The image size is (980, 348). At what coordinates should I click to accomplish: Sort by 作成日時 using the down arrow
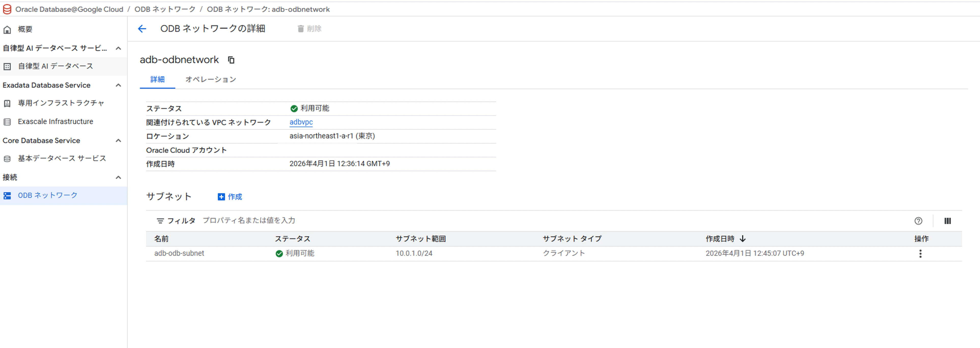[x=743, y=239]
